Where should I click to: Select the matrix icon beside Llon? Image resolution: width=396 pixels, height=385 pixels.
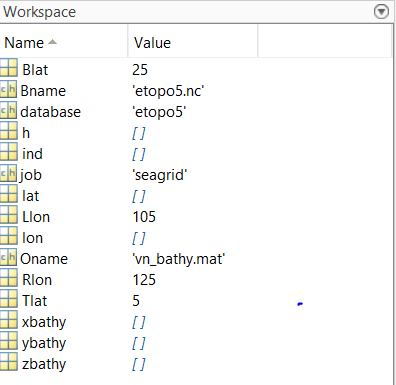[9, 215]
